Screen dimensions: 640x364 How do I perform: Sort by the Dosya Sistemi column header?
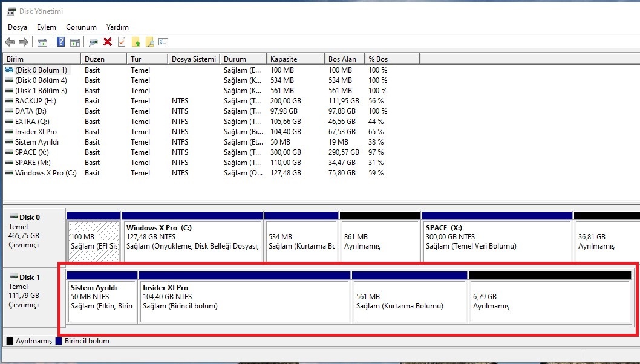click(x=194, y=59)
